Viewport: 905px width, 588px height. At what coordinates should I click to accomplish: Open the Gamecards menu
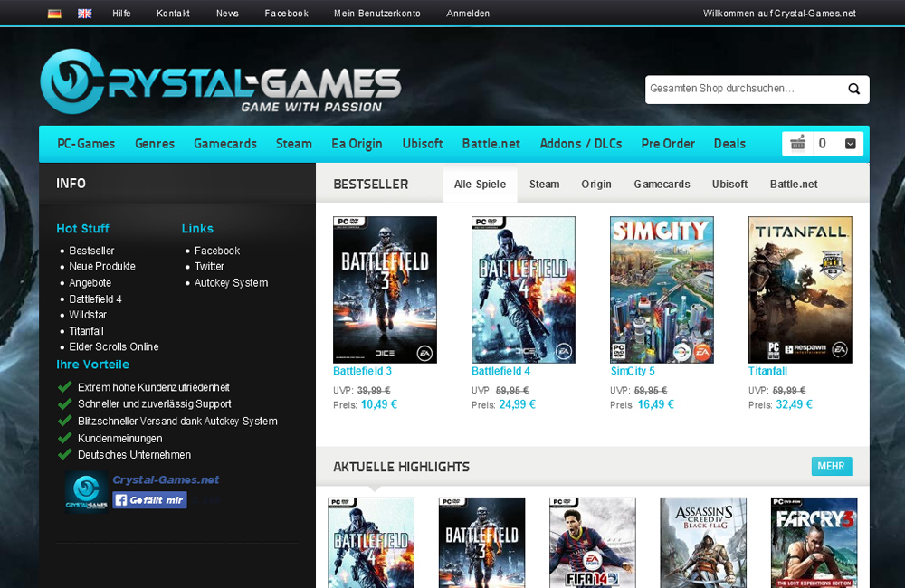click(x=225, y=144)
